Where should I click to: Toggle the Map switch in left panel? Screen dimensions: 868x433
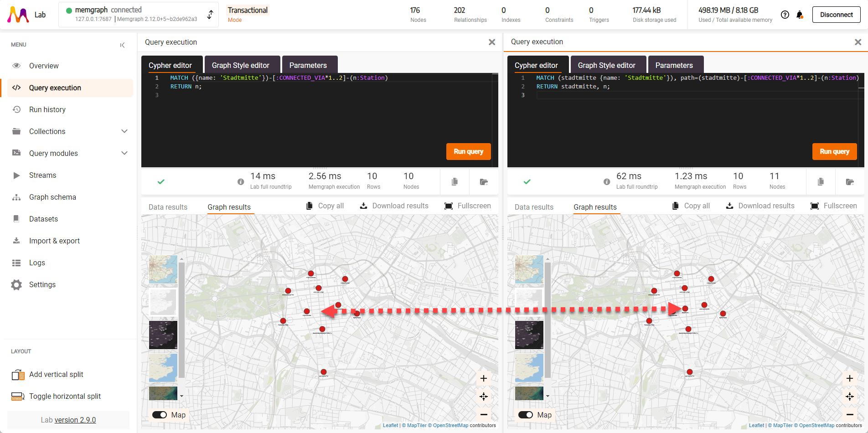point(160,415)
